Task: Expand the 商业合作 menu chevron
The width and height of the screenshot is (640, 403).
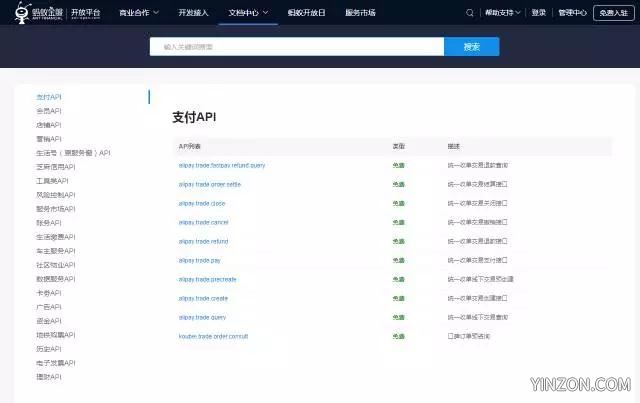Action: click(x=156, y=13)
